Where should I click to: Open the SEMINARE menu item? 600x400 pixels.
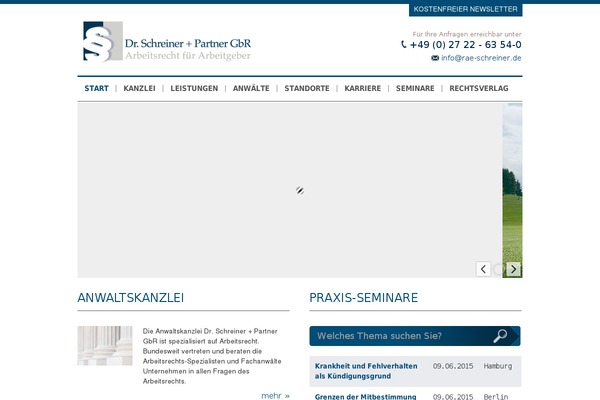[415, 88]
